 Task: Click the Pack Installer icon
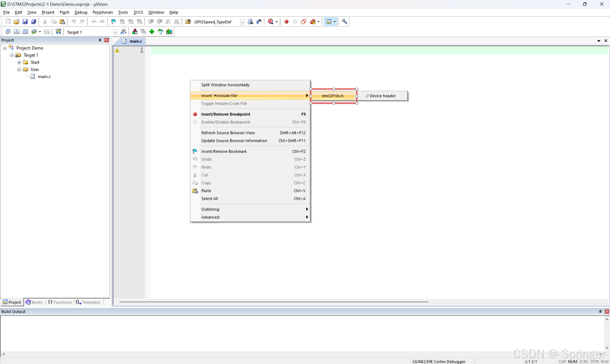tap(169, 32)
